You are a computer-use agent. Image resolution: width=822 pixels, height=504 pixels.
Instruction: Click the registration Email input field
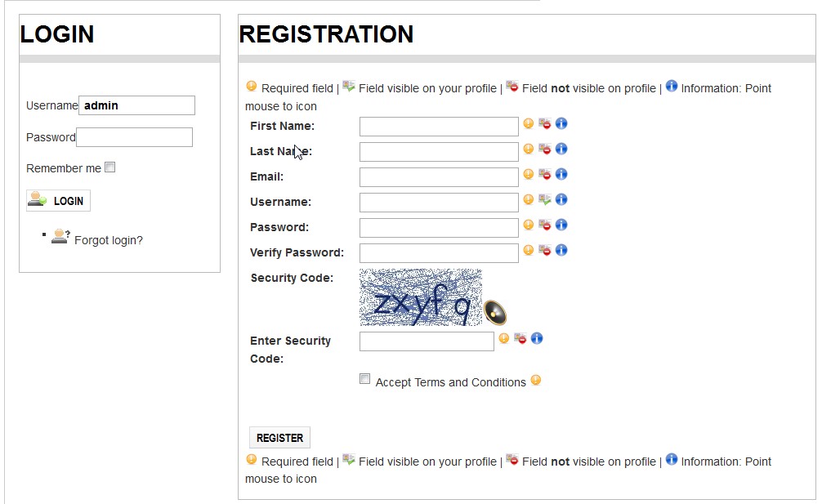(x=439, y=177)
